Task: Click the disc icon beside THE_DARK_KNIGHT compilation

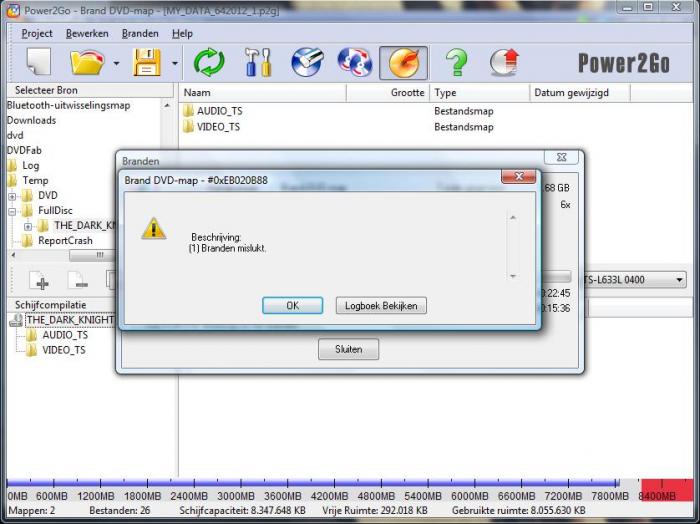Action: point(16,320)
